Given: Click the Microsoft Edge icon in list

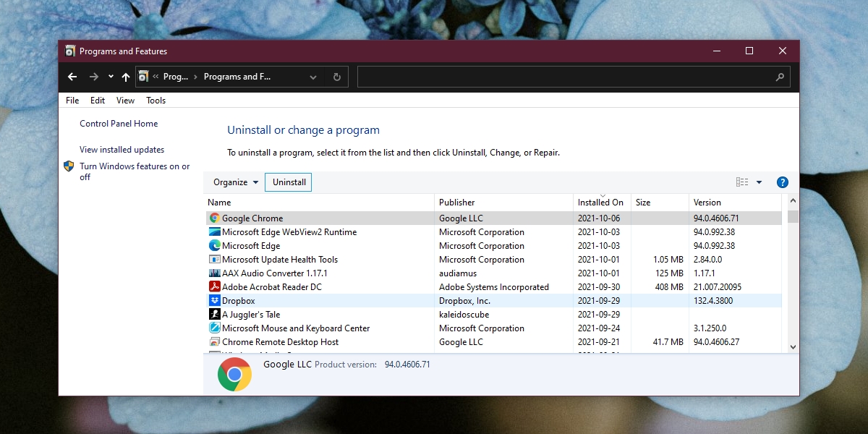Looking at the screenshot, I should pos(214,246).
